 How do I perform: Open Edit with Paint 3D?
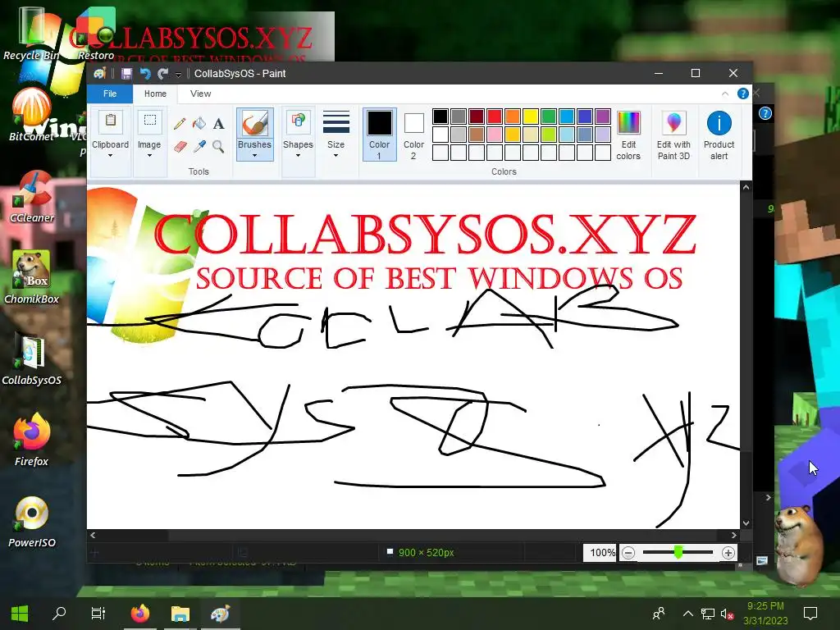click(x=673, y=135)
